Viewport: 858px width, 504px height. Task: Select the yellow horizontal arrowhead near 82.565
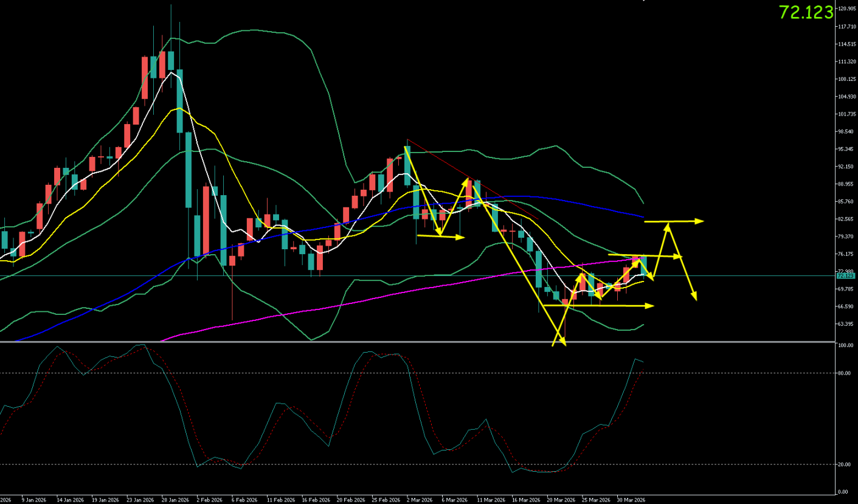700,221
